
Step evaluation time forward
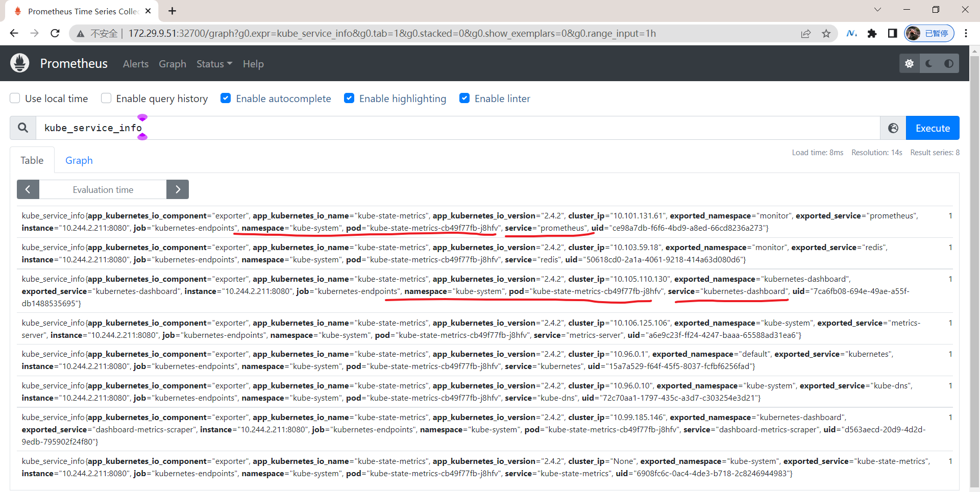click(178, 189)
